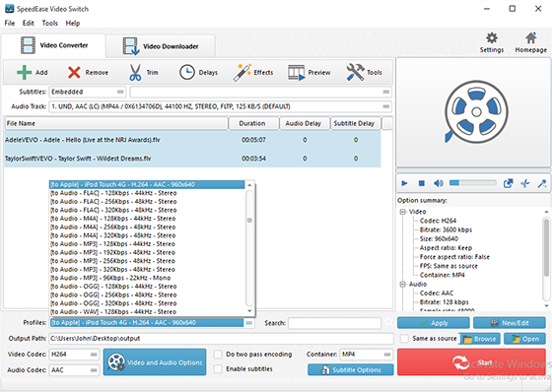
Task: Open the Settings gear
Action: 492,42
